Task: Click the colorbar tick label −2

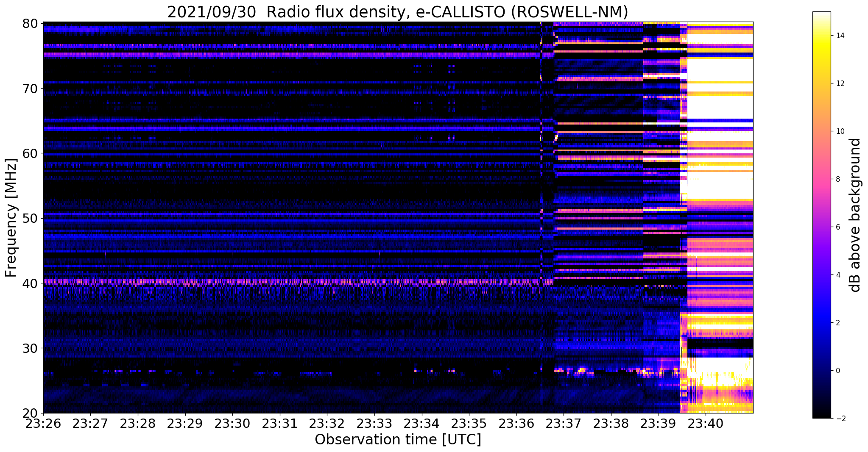Action: [x=840, y=419]
